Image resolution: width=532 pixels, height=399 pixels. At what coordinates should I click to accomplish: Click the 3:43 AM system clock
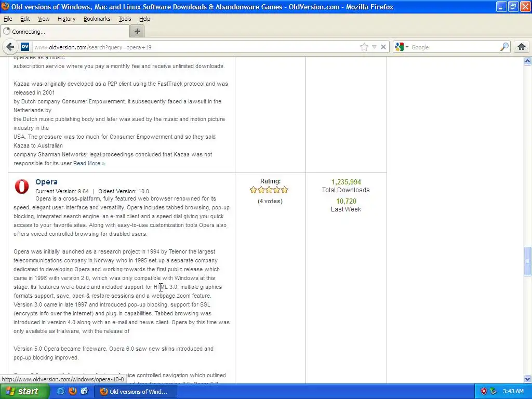pos(513,391)
